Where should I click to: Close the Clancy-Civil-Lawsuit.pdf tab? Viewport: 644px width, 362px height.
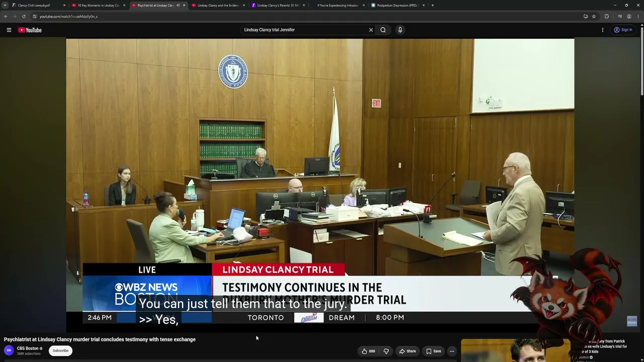(64, 6)
